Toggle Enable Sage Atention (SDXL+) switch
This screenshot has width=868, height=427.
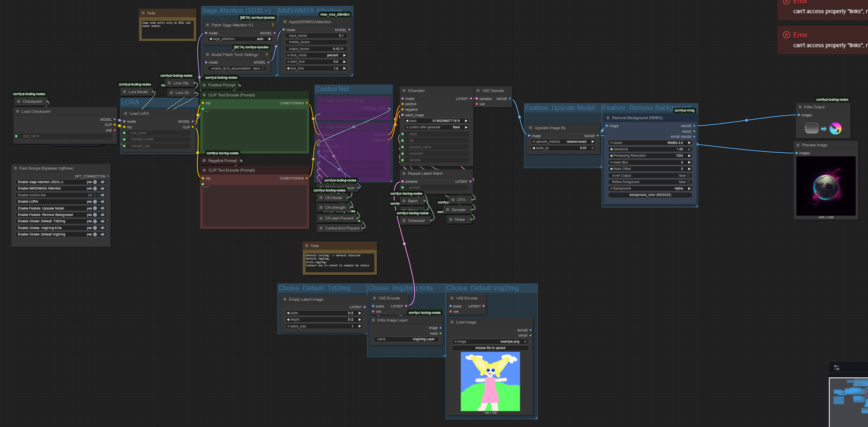pyautogui.click(x=95, y=182)
